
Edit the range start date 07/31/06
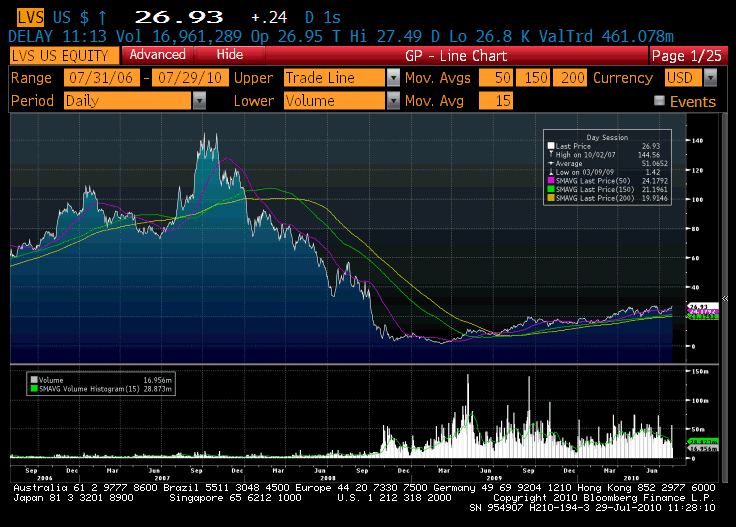pyautogui.click(x=101, y=78)
